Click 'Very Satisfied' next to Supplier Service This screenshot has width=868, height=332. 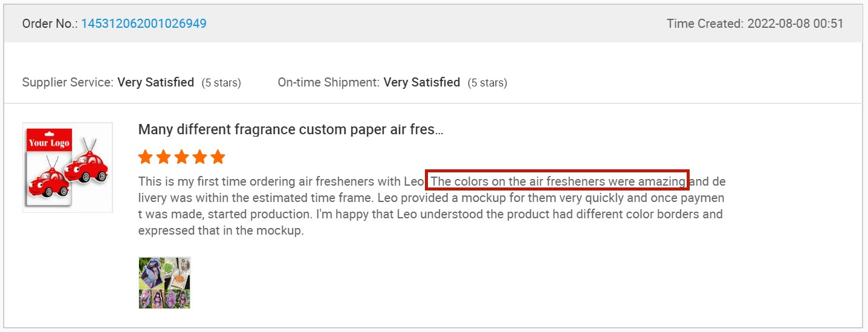click(155, 82)
